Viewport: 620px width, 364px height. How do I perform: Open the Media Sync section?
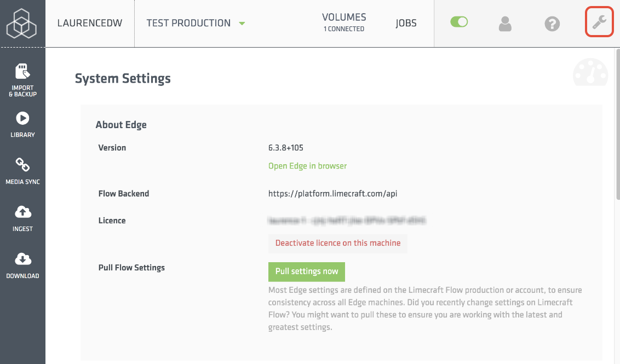tap(22, 171)
